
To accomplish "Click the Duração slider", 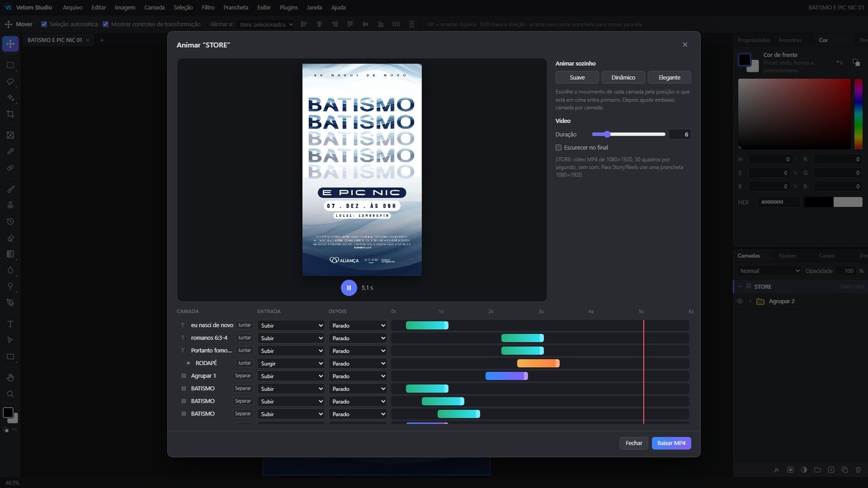I will [x=629, y=134].
